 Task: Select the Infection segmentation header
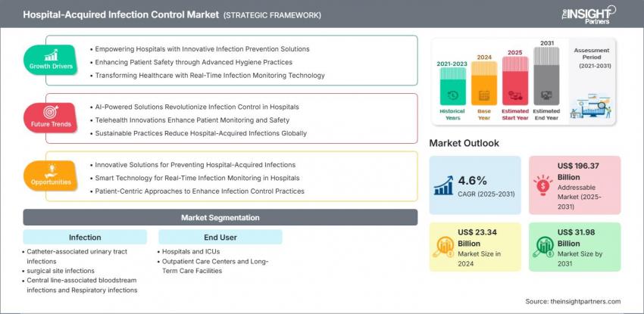click(85, 237)
